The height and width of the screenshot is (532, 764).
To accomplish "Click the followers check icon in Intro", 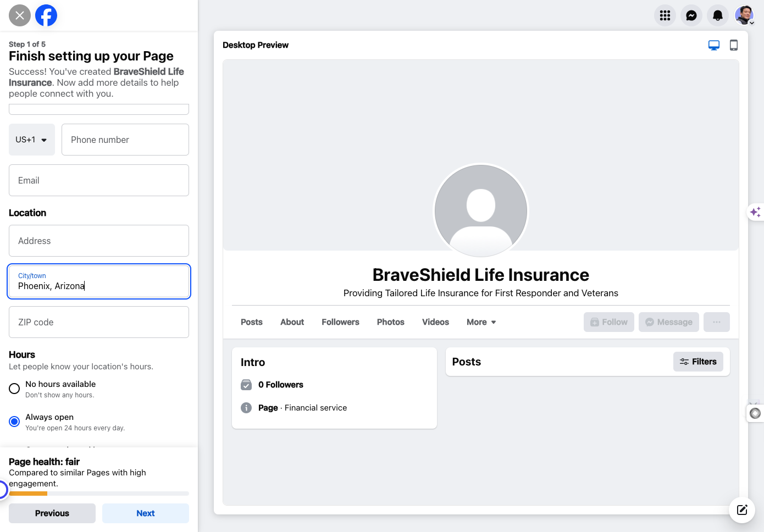I will pyautogui.click(x=246, y=385).
